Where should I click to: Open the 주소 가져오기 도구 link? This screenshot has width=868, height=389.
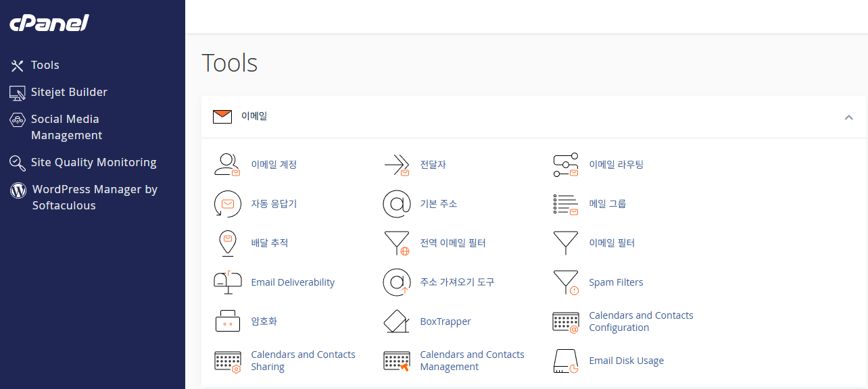point(457,282)
